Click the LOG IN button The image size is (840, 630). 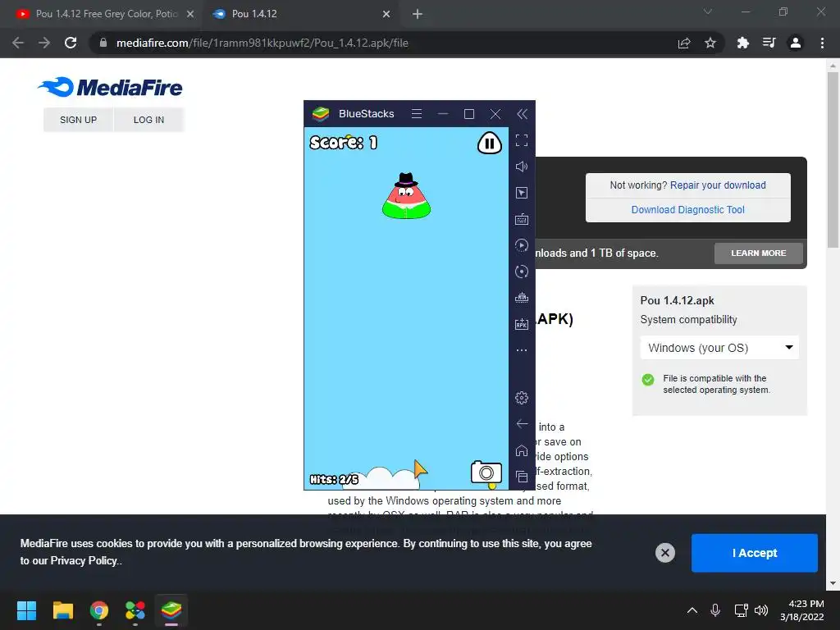click(x=148, y=120)
